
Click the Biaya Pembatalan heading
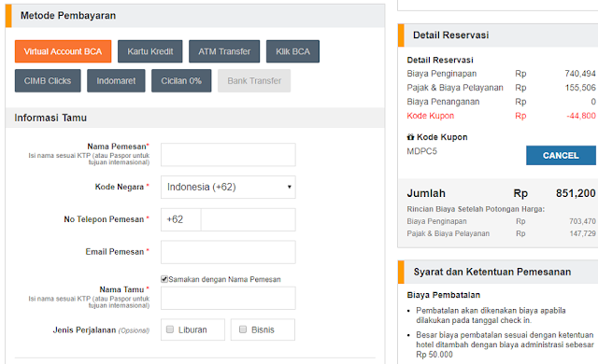pyautogui.click(x=444, y=295)
